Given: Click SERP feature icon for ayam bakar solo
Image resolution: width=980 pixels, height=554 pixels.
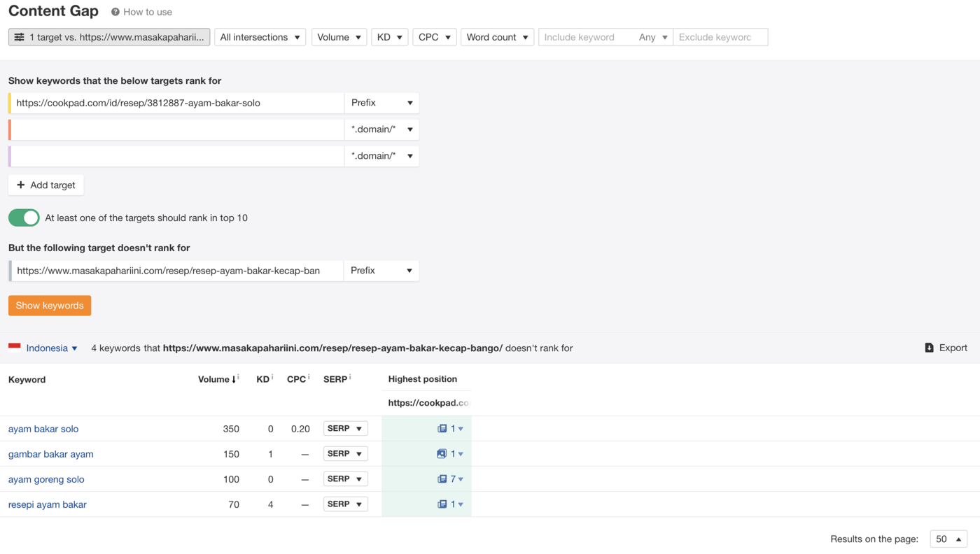Looking at the screenshot, I should [442, 429].
